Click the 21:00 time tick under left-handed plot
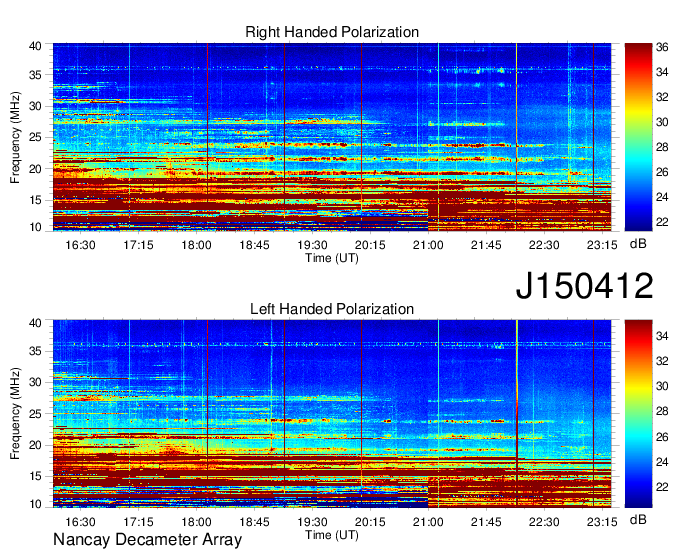Viewport: 680px width, 552px height. (x=428, y=522)
